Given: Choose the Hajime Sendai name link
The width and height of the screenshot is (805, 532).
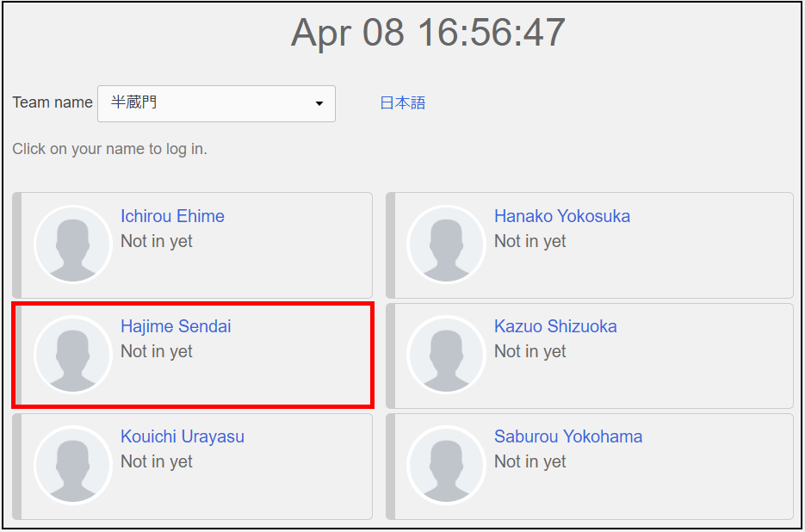Looking at the screenshot, I should pyautogui.click(x=176, y=326).
